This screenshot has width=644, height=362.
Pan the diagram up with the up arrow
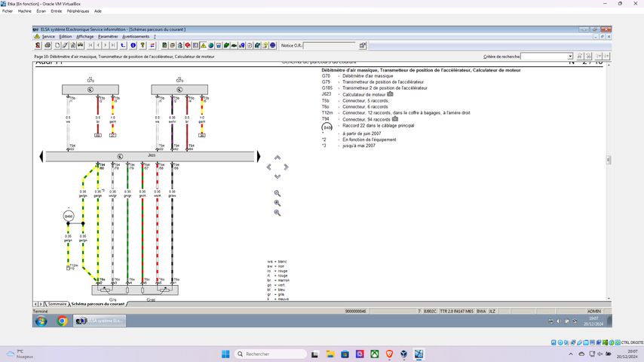(278, 158)
